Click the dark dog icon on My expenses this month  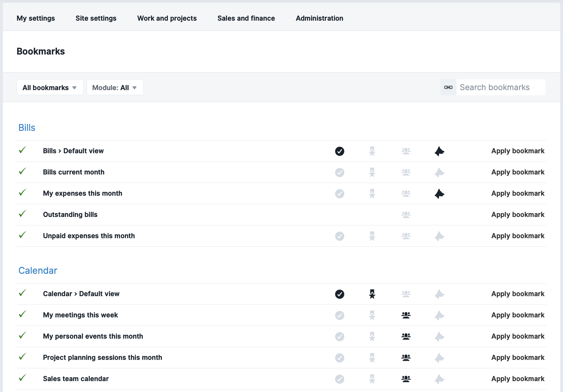point(439,193)
